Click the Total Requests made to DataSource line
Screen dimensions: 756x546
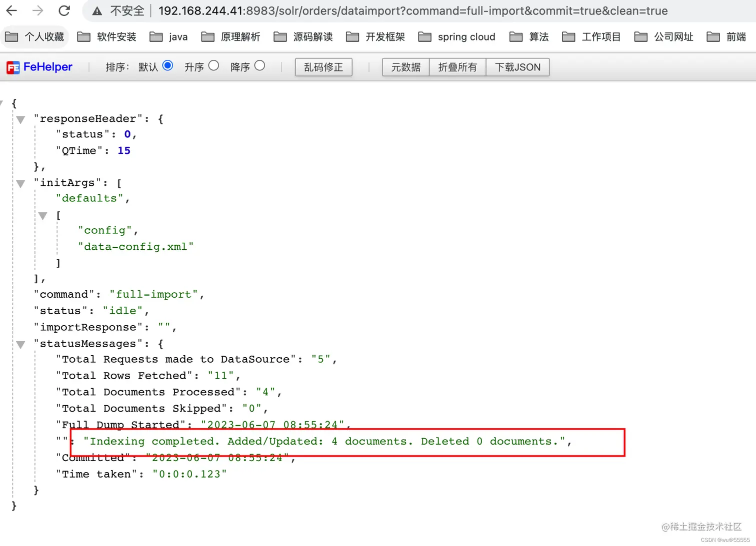[196, 359]
